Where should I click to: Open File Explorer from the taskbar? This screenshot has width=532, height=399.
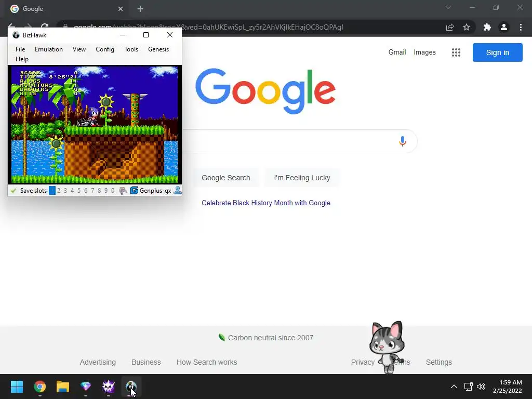(63, 387)
